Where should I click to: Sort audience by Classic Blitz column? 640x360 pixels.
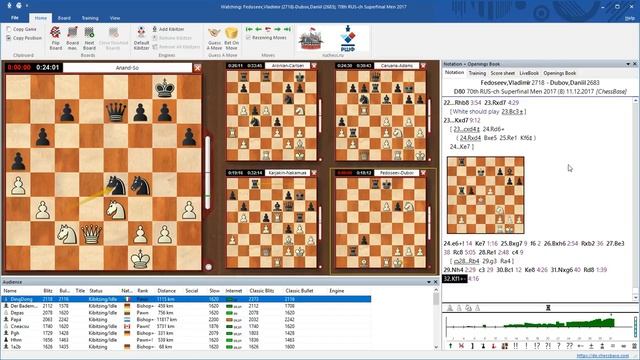pos(262,291)
